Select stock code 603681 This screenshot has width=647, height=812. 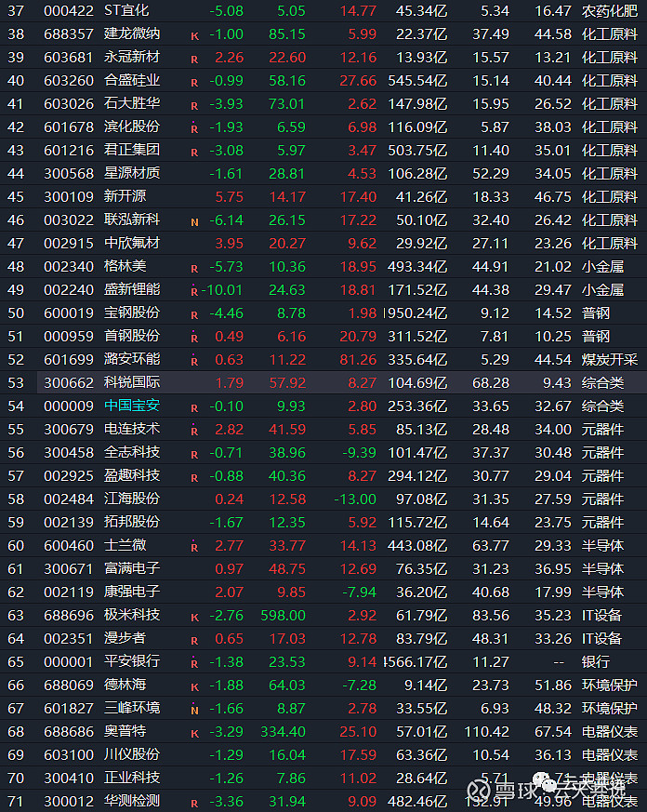click(69, 58)
